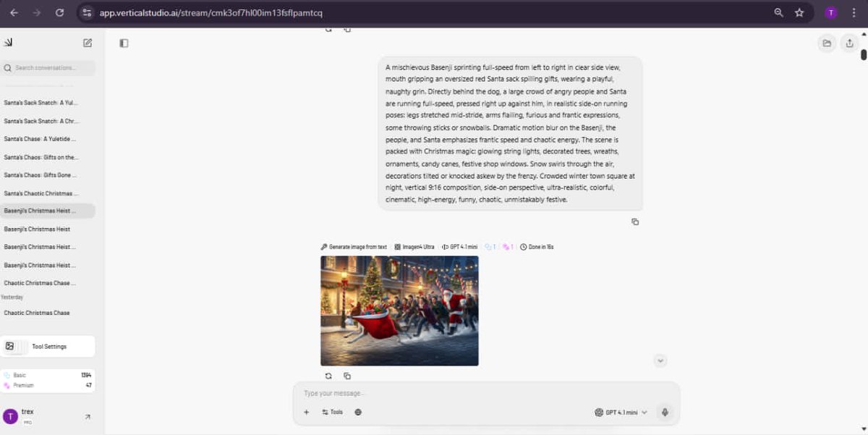Click the browser address bar URL
868x435 pixels.
pos(211,12)
